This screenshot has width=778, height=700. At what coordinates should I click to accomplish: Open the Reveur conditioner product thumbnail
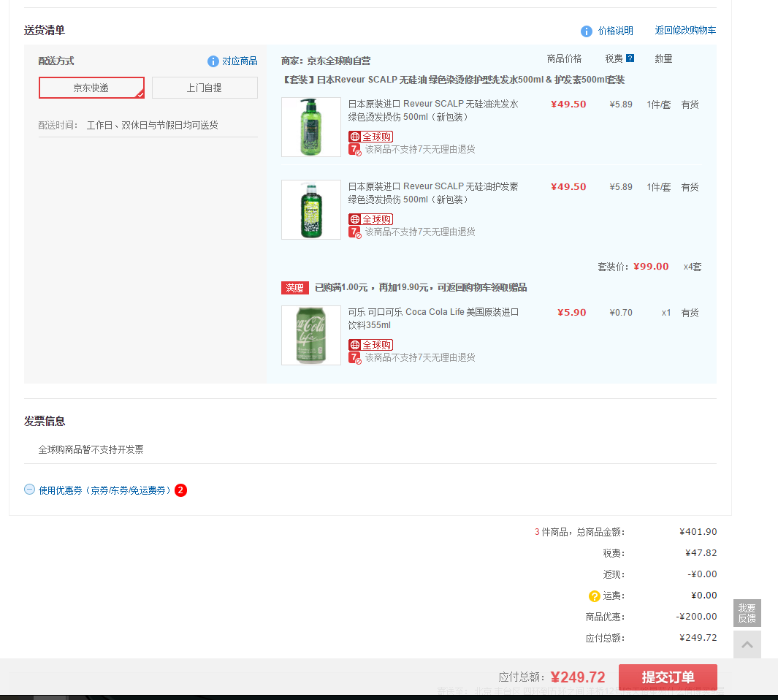311,210
